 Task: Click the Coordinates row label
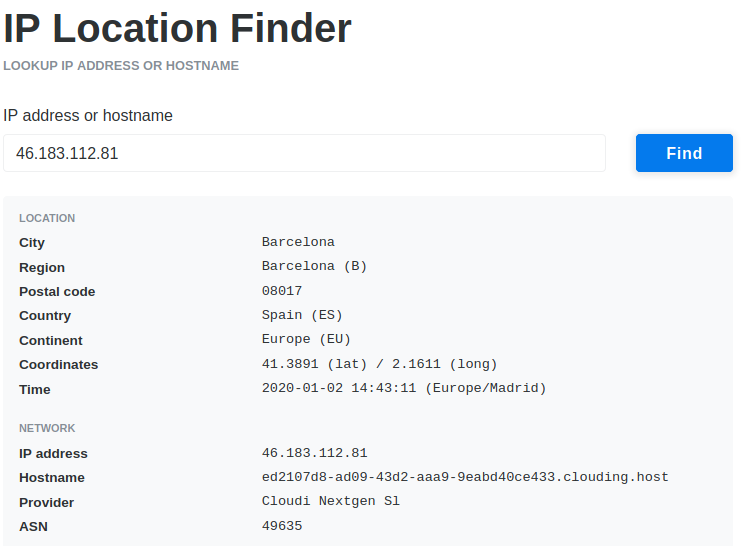58,365
